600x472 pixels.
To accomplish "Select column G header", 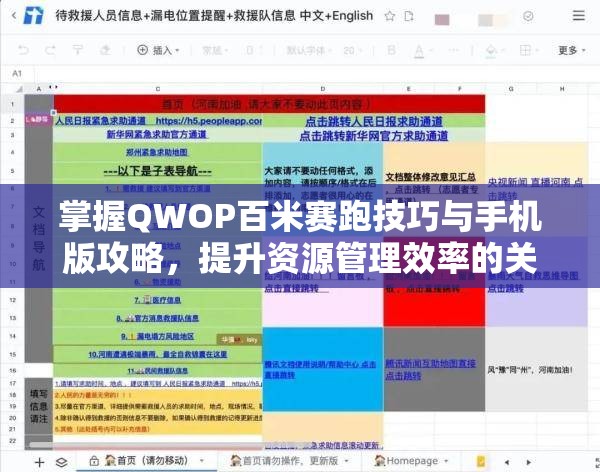I will click(511, 89).
